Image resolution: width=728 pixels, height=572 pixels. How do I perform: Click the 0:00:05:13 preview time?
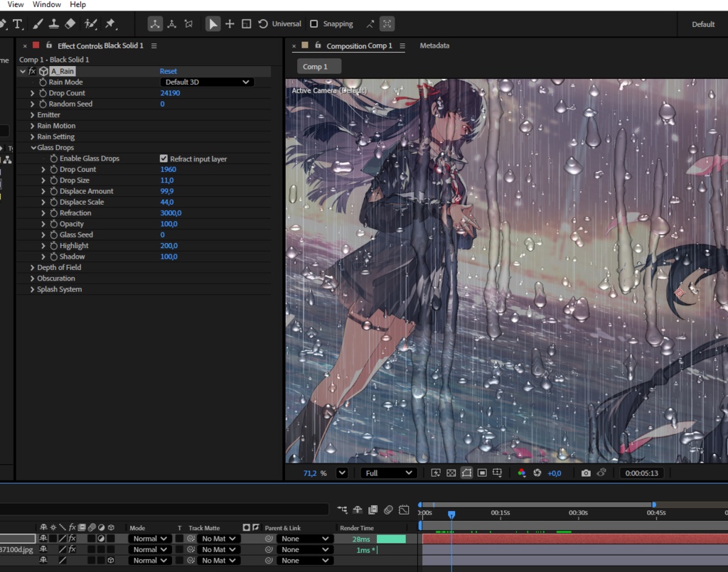tap(641, 473)
